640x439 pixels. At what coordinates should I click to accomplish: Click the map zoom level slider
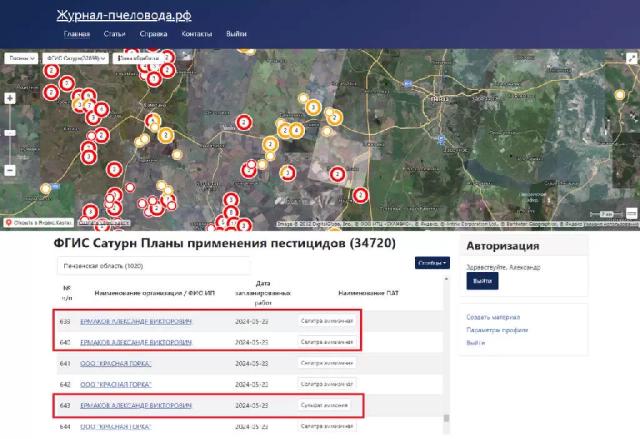point(10,131)
